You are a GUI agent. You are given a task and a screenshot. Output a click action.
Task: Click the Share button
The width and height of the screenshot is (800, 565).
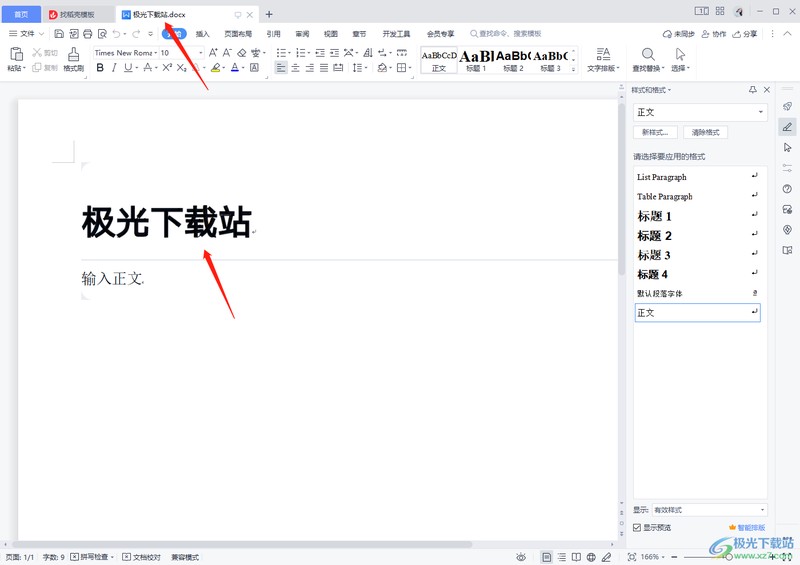745,34
